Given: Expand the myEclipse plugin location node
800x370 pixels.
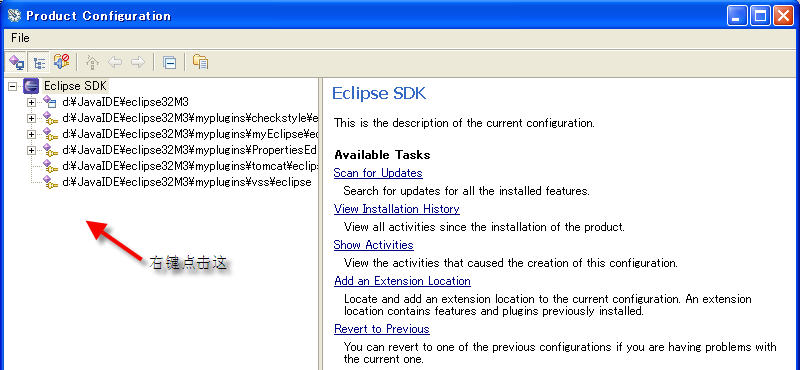Looking at the screenshot, I should pyautogui.click(x=32, y=134).
